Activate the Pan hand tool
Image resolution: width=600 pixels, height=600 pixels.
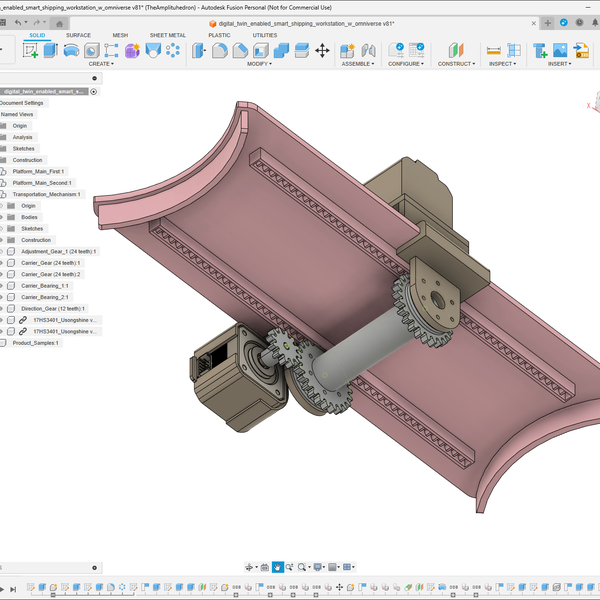277,567
